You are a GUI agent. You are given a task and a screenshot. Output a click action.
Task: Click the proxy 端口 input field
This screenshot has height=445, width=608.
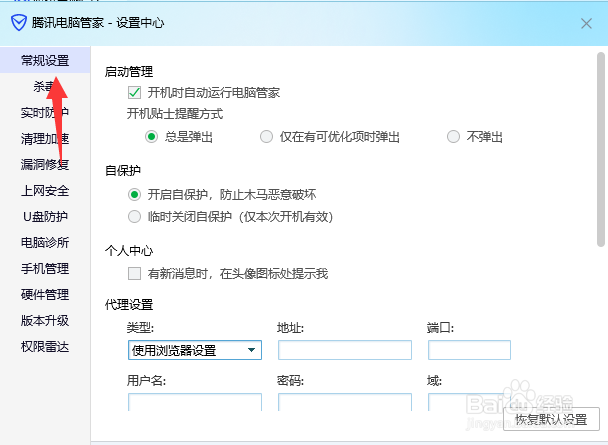[469, 350]
